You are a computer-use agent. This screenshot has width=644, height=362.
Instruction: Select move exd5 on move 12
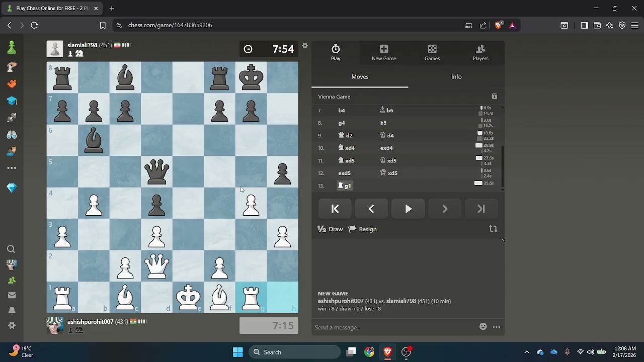345,173
